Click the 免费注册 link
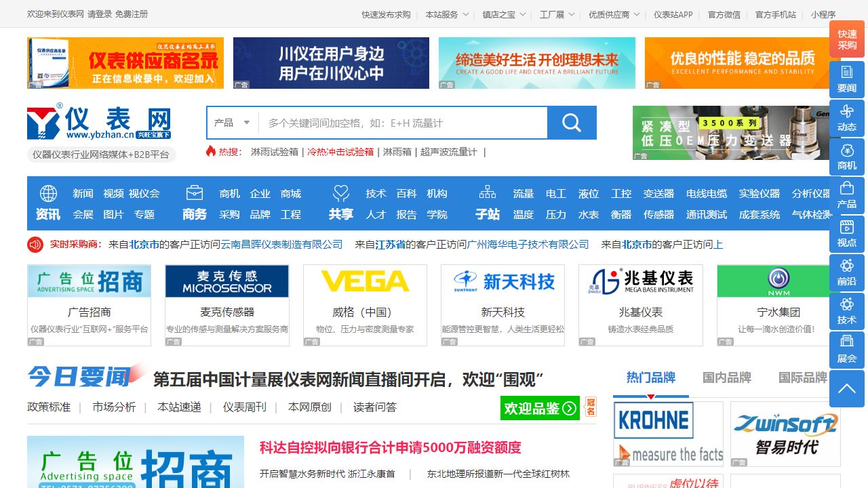Image resolution: width=868 pixels, height=488 pixels. tap(132, 14)
